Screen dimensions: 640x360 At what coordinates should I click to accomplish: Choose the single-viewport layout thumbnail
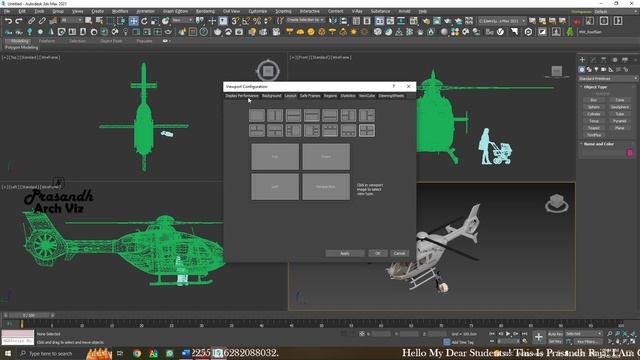pyautogui.click(x=257, y=116)
